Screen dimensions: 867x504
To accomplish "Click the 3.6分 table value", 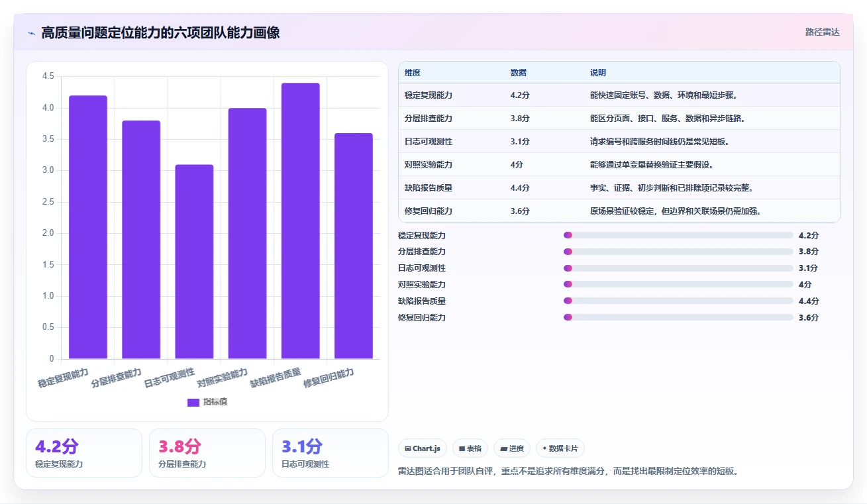I will 520,211.
